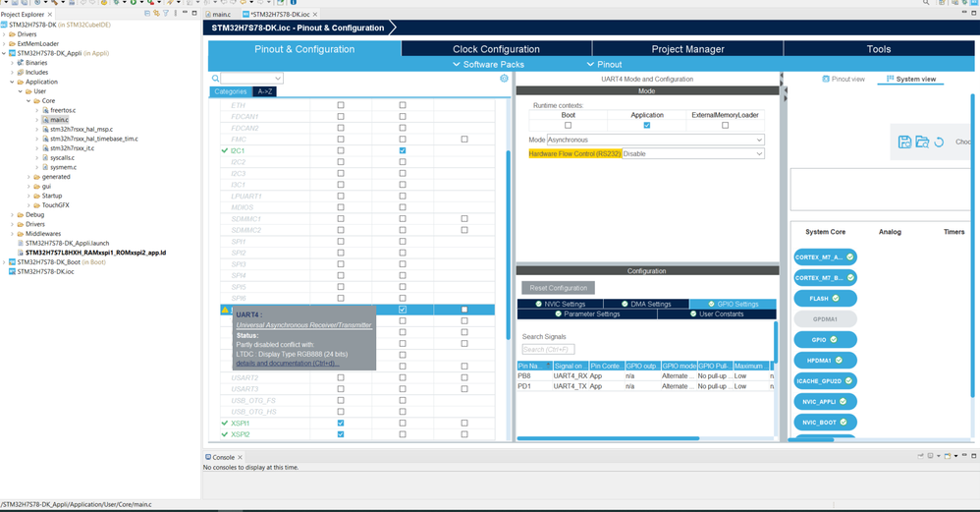Image resolution: width=980 pixels, height=512 pixels.
Task: Open the NVIC_APPLI system core pill
Action: pyautogui.click(x=825, y=401)
